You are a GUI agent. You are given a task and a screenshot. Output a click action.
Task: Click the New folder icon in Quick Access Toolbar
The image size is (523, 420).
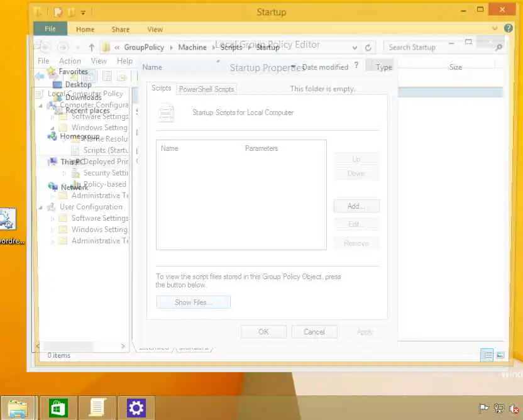tap(72, 13)
